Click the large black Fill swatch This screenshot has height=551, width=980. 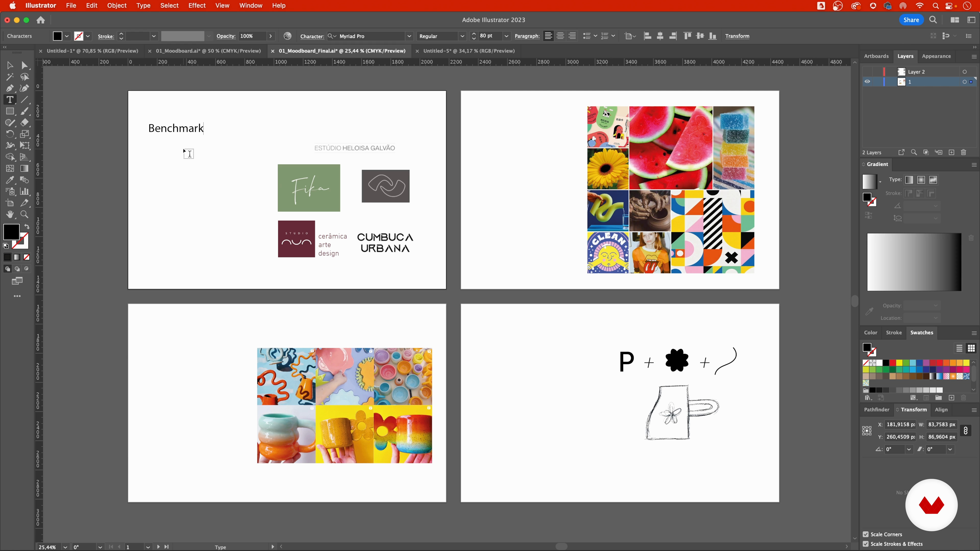click(11, 232)
